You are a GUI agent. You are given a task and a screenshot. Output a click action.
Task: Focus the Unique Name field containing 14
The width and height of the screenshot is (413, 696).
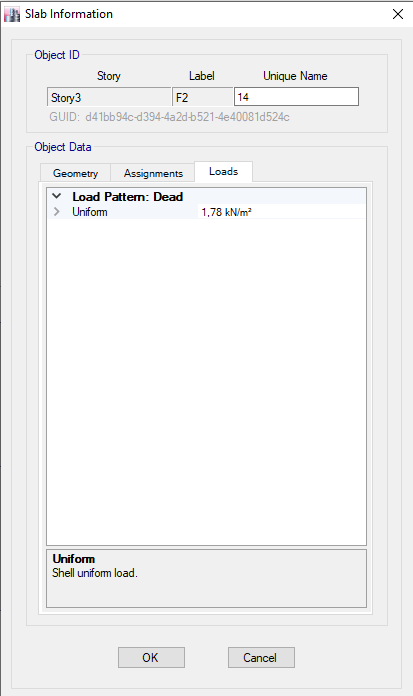pyautogui.click(x=296, y=97)
